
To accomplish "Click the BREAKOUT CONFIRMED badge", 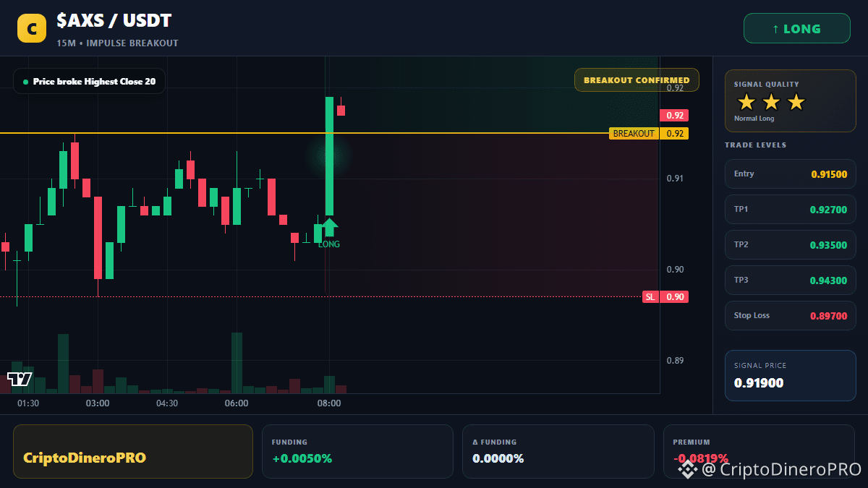I will point(637,80).
